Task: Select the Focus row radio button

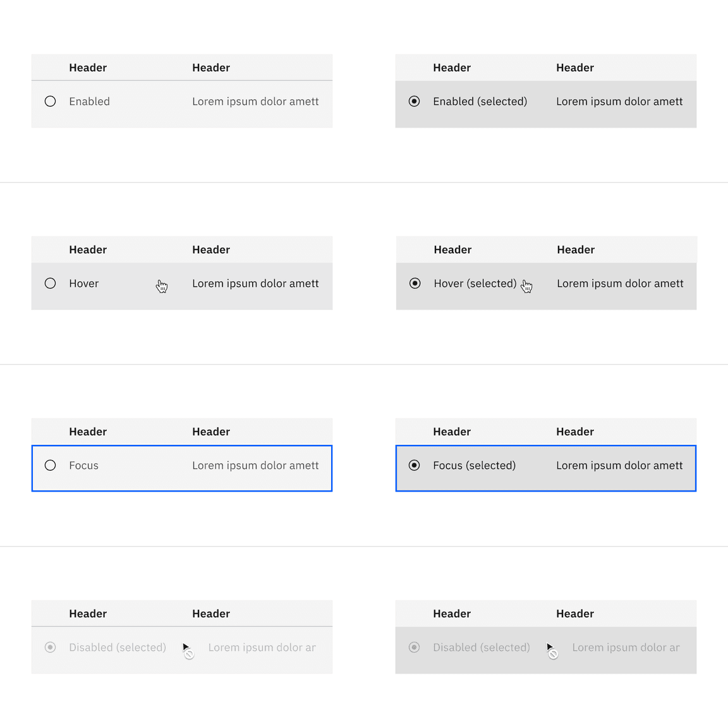Action: pyautogui.click(x=51, y=465)
